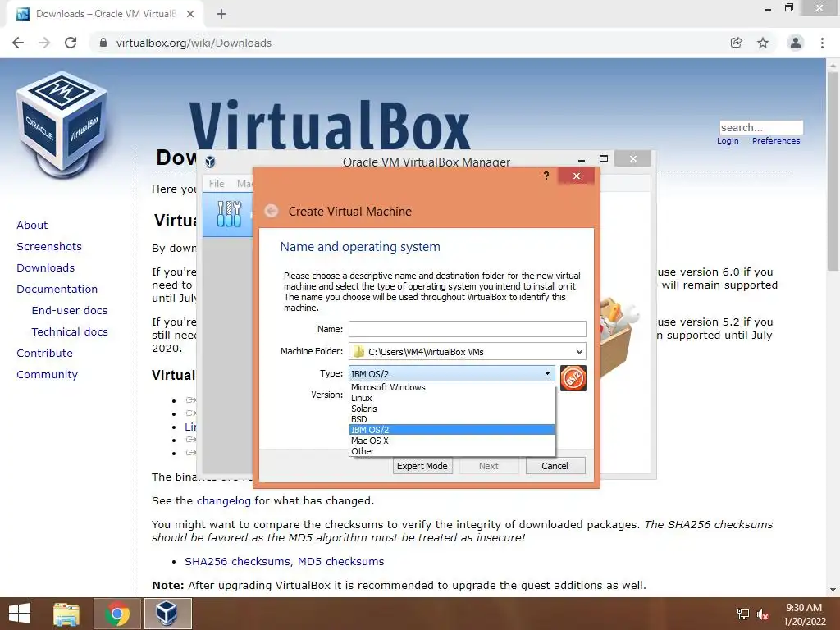Click the website search box
This screenshot has width=840, height=630.
coord(761,127)
